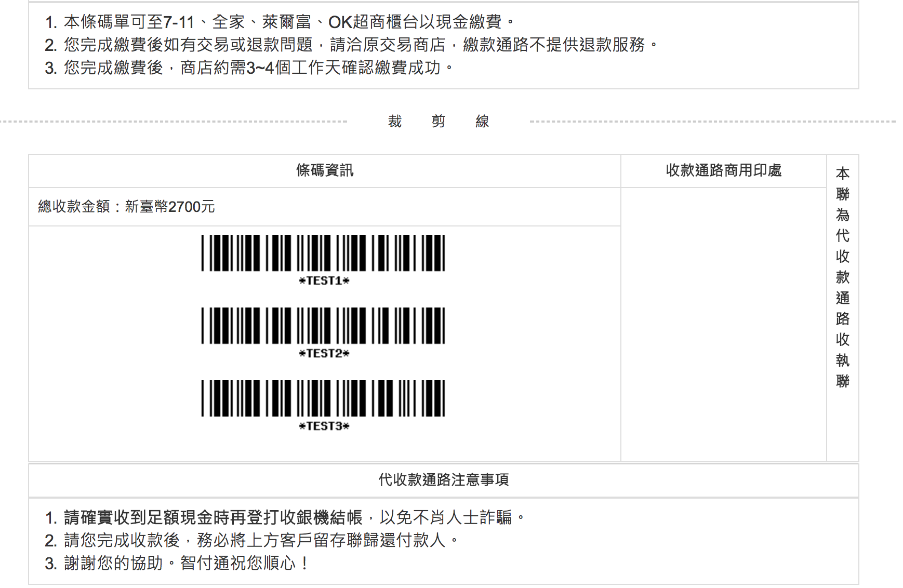Click the 收款通路商用印處 header

coord(724,170)
